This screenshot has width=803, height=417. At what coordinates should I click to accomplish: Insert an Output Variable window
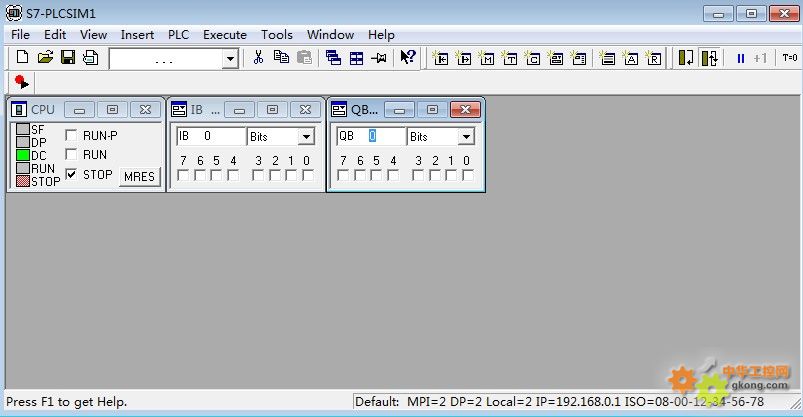pos(463,58)
